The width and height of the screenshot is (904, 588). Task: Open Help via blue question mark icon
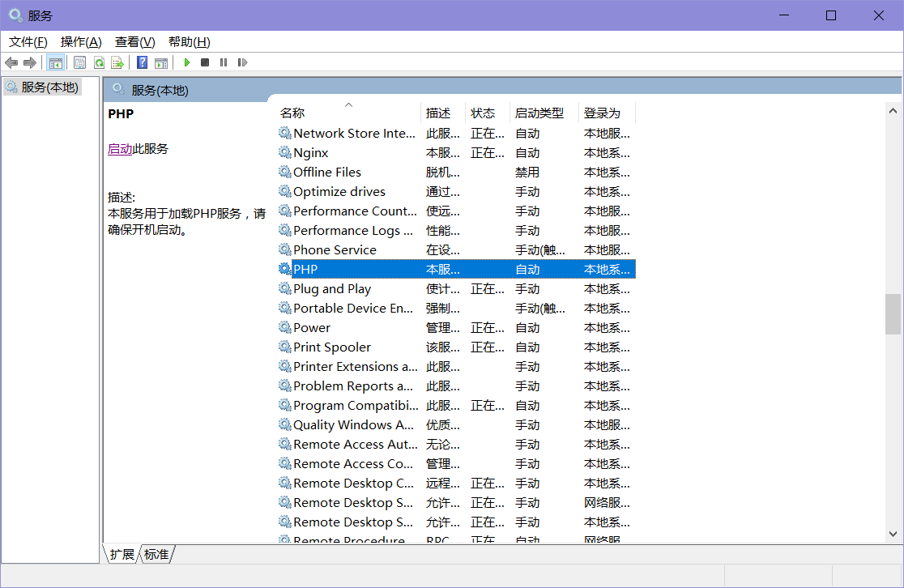(x=143, y=62)
